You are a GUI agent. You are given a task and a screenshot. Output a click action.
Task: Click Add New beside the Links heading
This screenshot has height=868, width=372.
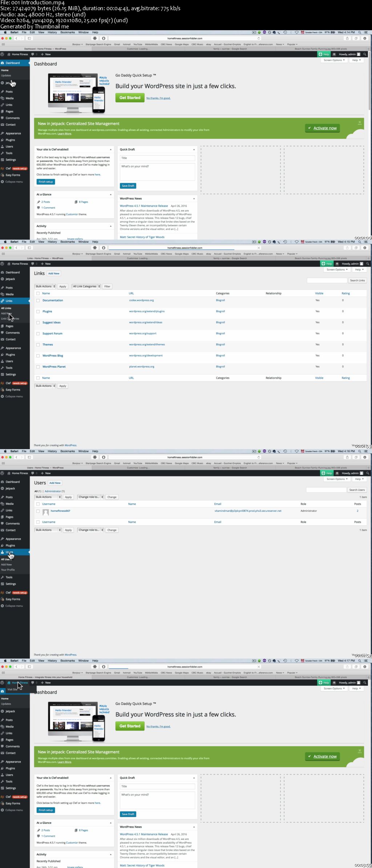click(x=54, y=273)
